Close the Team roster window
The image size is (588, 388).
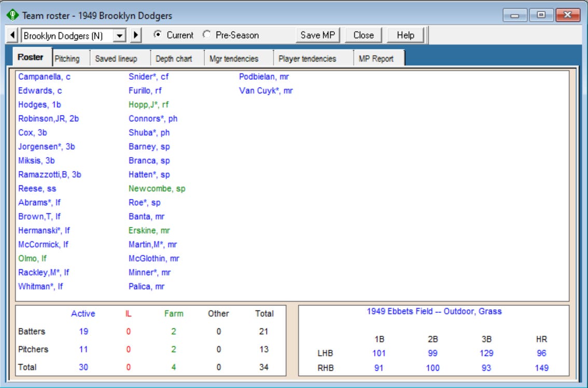(568, 16)
